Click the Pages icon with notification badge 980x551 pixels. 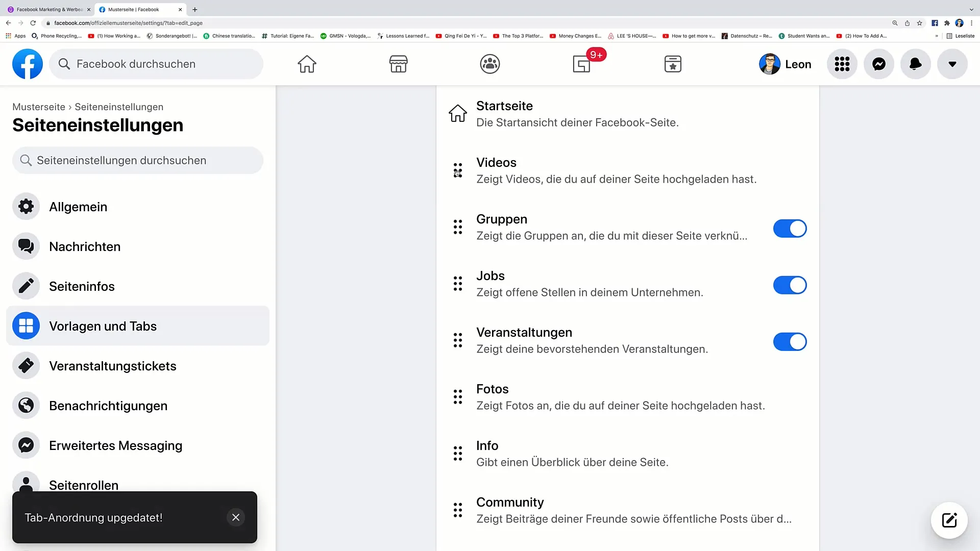click(581, 64)
